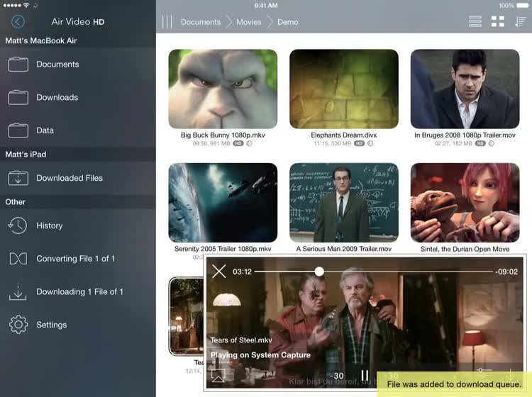Open the sort order options icon
The width and height of the screenshot is (532, 397).
pyautogui.click(x=520, y=22)
